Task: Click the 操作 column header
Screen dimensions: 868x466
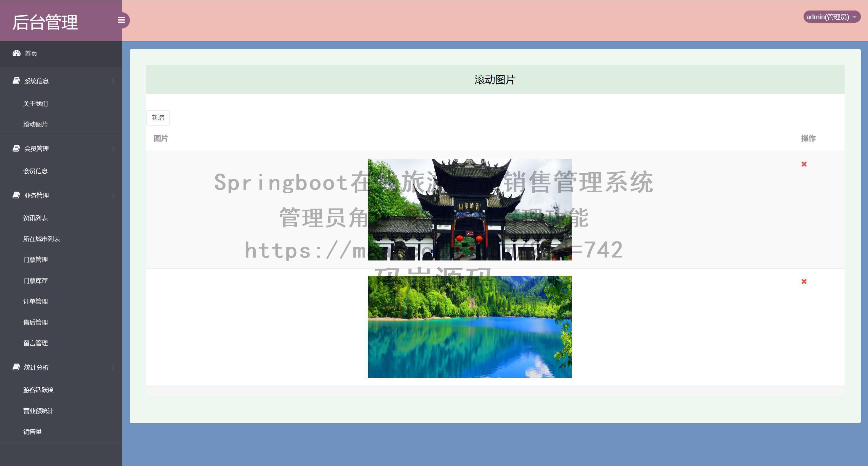Action: coord(808,138)
